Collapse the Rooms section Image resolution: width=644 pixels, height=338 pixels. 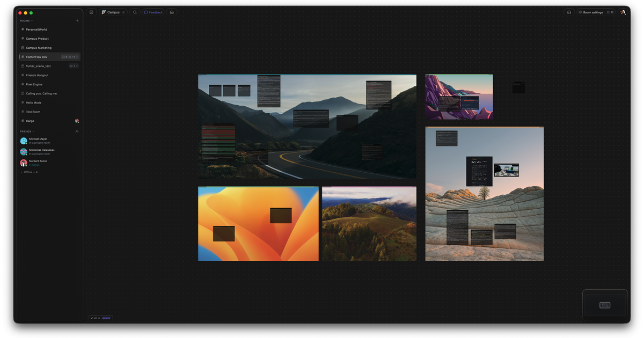coord(26,21)
